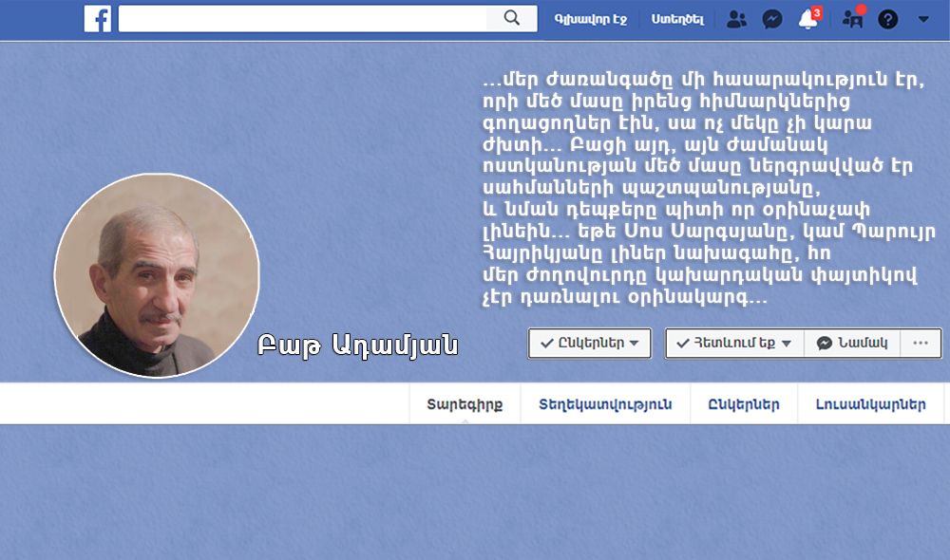Expand the account arrow in top bar

(923, 19)
